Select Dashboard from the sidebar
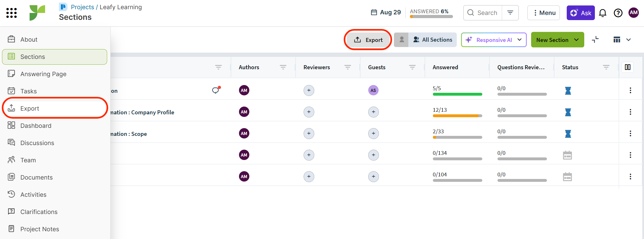The height and width of the screenshot is (239, 644). pos(36,126)
